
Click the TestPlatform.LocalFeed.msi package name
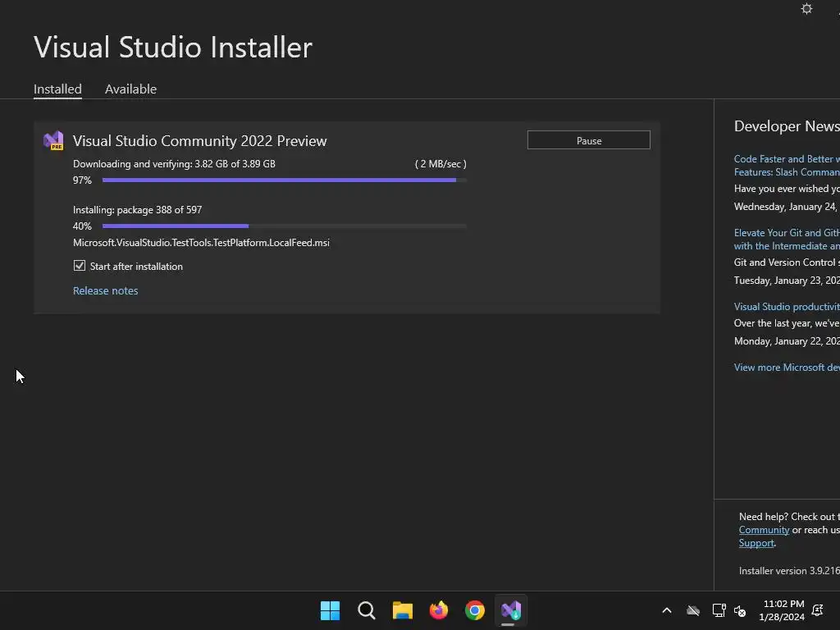pos(202,243)
